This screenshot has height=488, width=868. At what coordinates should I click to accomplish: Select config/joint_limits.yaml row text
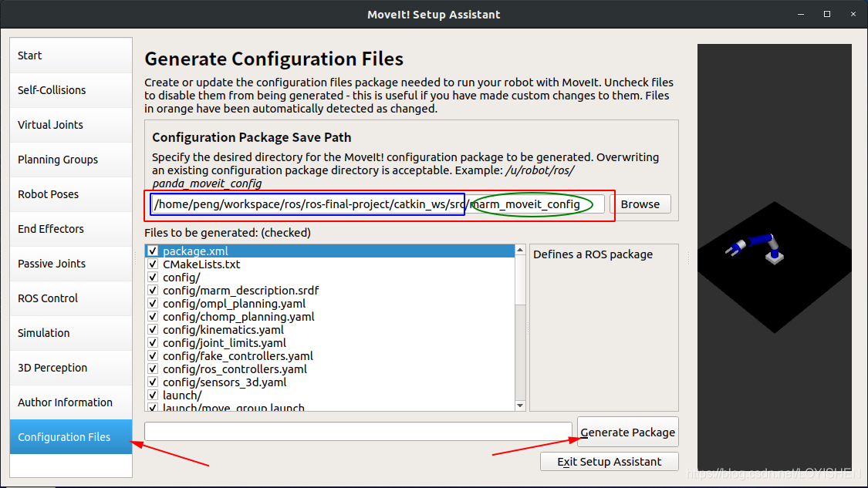[x=225, y=343]
